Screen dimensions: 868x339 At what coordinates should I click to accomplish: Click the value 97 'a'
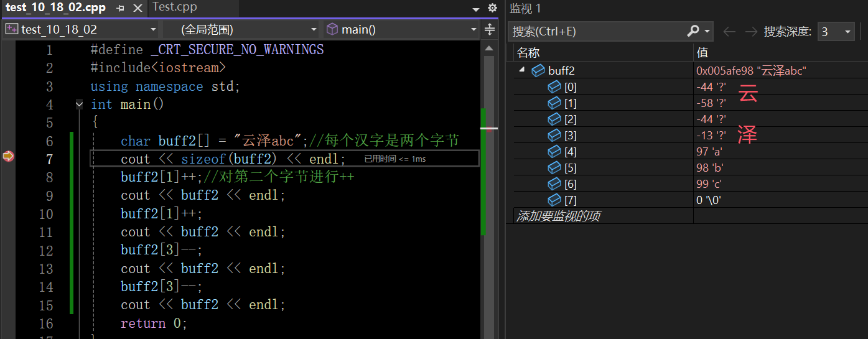tap(709, 152)
